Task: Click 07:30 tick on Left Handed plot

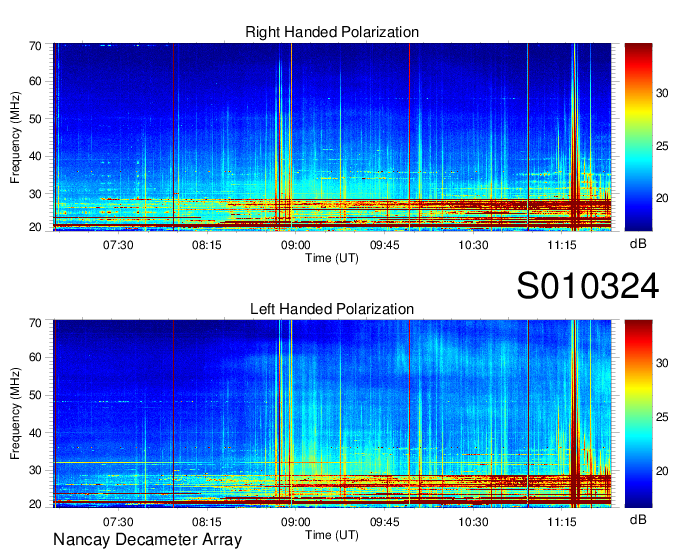Action: [118, 522]
